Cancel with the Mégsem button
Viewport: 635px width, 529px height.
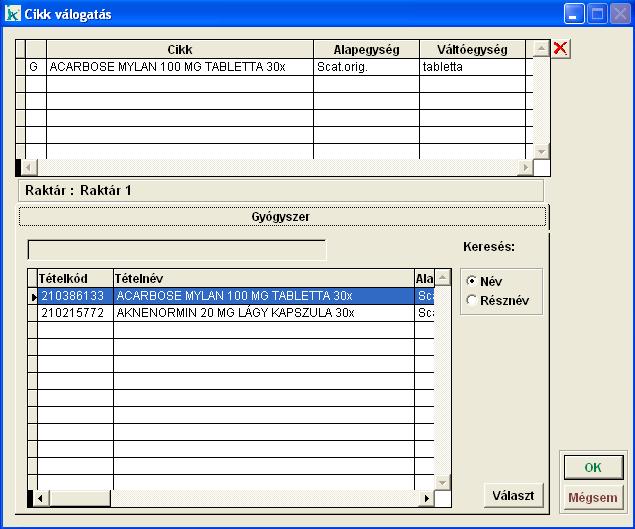(x=592, y=497)
